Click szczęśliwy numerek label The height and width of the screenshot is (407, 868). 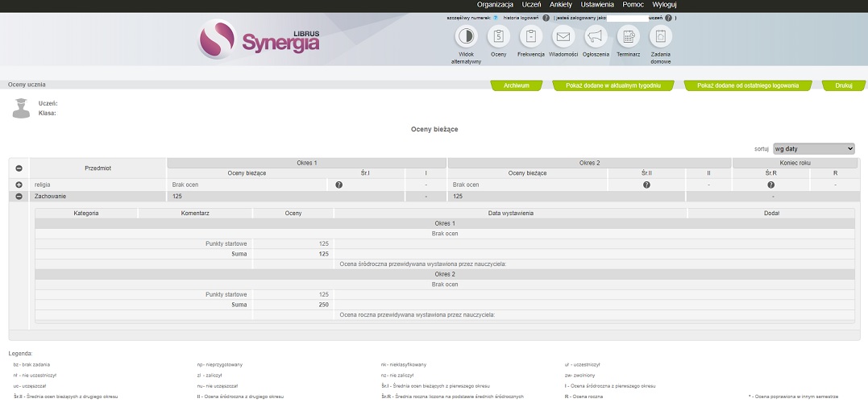pyautogui.click(x=469, y=18)
